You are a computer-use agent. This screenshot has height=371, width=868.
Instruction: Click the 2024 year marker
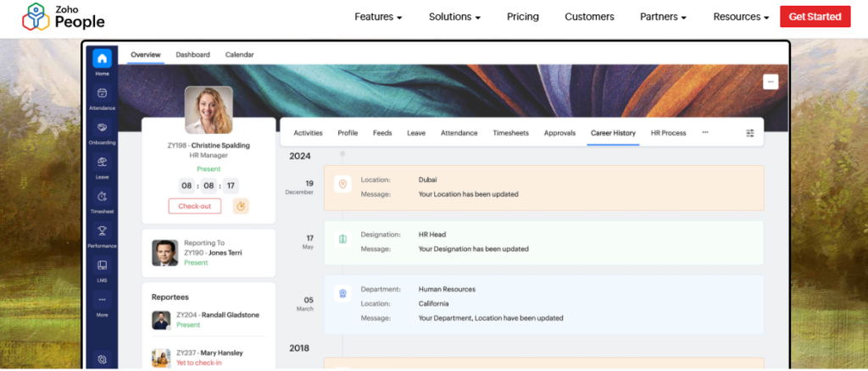tap(300, 157)
